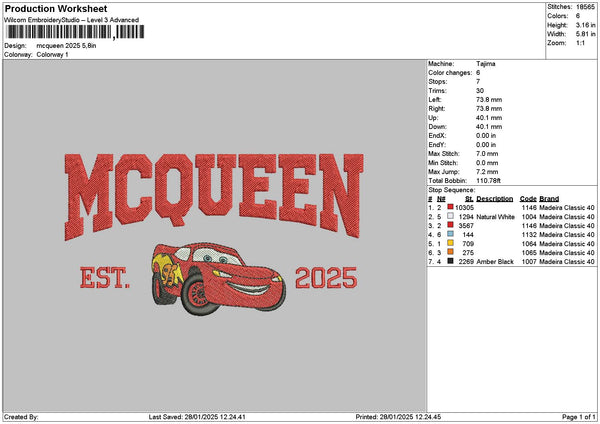This screenshot has width=600, height=424.
Task: Click the Down value 40.1 mm
Action: 489,127
